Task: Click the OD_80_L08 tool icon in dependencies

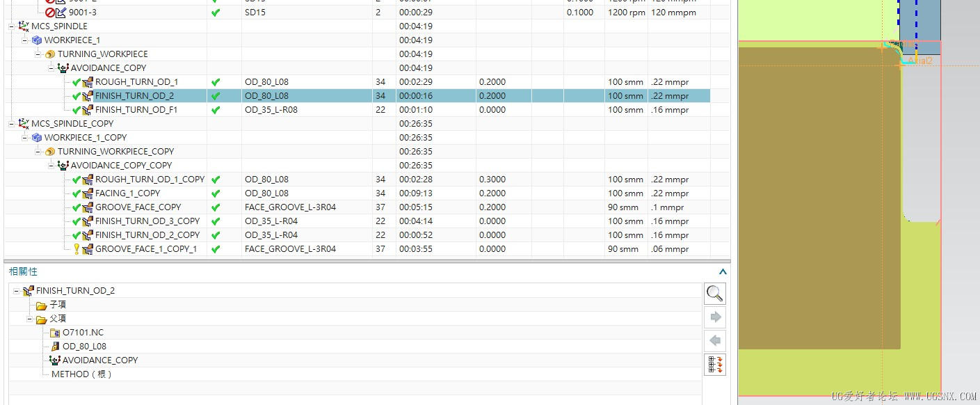Action: 56,347
